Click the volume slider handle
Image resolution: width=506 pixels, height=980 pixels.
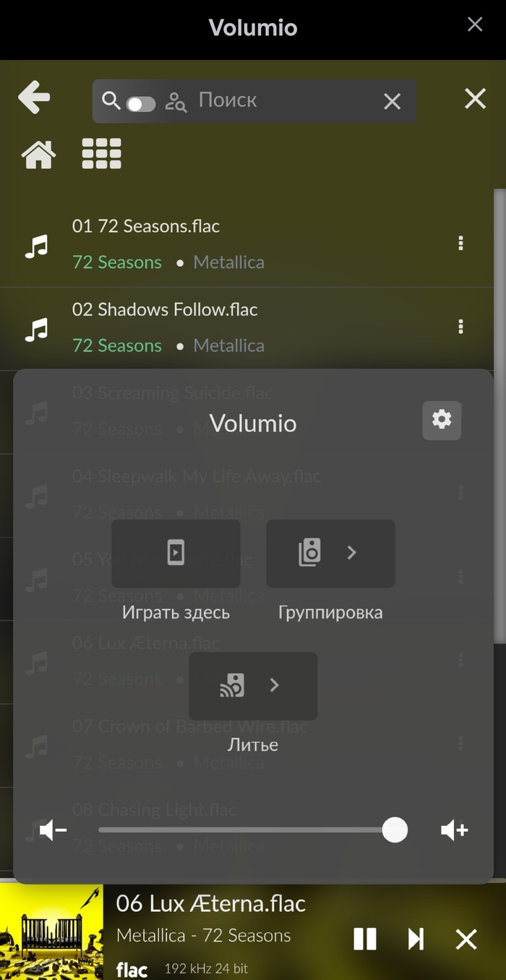click(395, 830)
